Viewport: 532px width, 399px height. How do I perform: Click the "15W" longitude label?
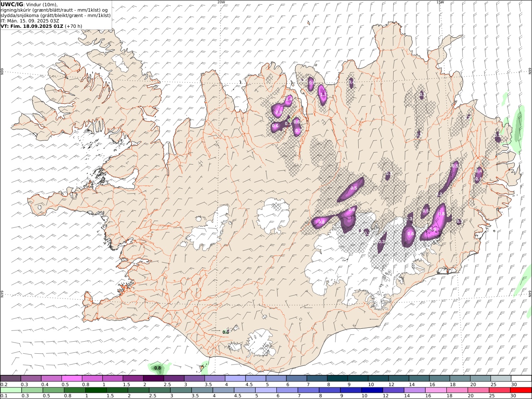tap(440, 2)
